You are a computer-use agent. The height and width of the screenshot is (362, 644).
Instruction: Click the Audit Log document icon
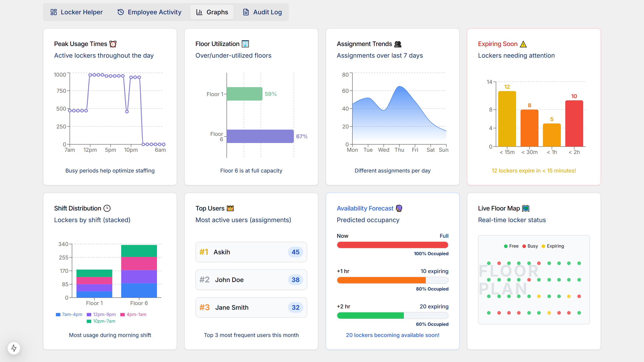[x=246, y=12]
